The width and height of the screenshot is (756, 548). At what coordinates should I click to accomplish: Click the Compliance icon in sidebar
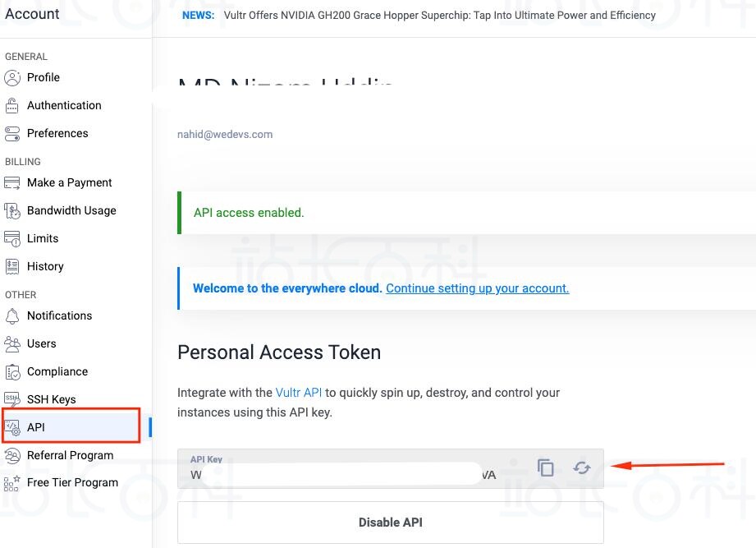tap(11, 371)
